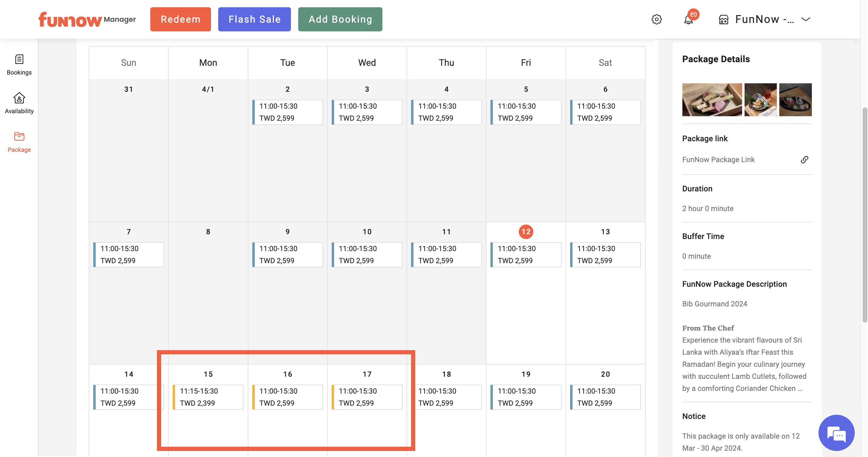Screen dimensions: 868x457
Task: Open the Availability sidebar icon
Action: [x=19, y=103]
